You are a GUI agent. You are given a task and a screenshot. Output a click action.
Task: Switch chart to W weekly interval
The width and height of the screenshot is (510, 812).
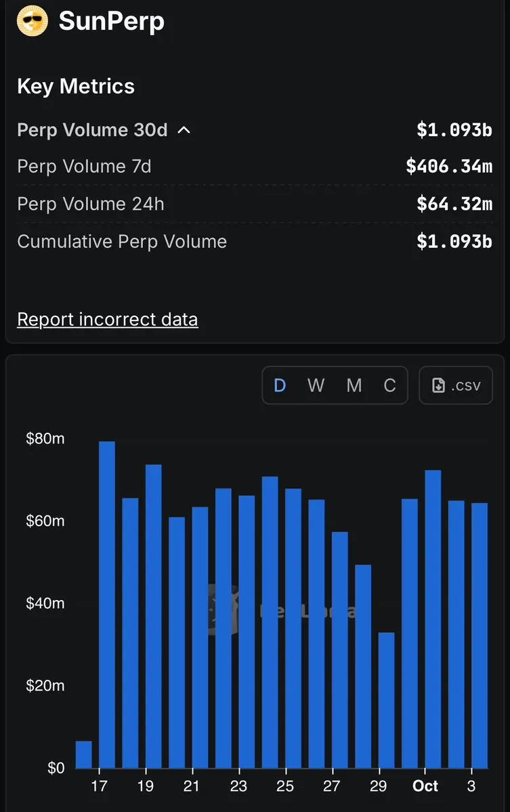(316, 385)
